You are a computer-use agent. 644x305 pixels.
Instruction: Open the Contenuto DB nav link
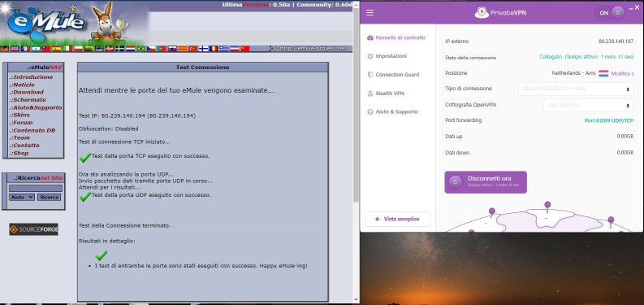click(x=32, y=130)
